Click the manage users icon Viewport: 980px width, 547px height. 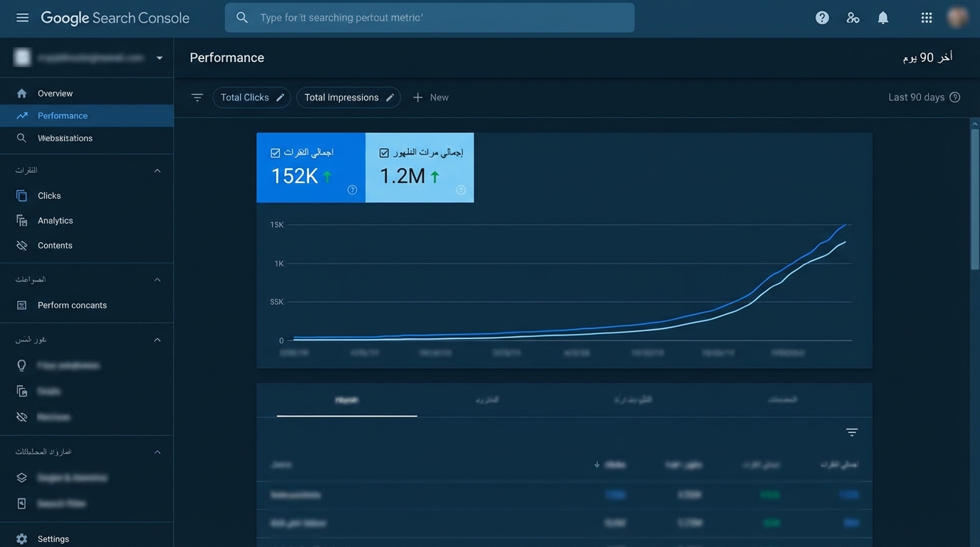tap(853, 18)
